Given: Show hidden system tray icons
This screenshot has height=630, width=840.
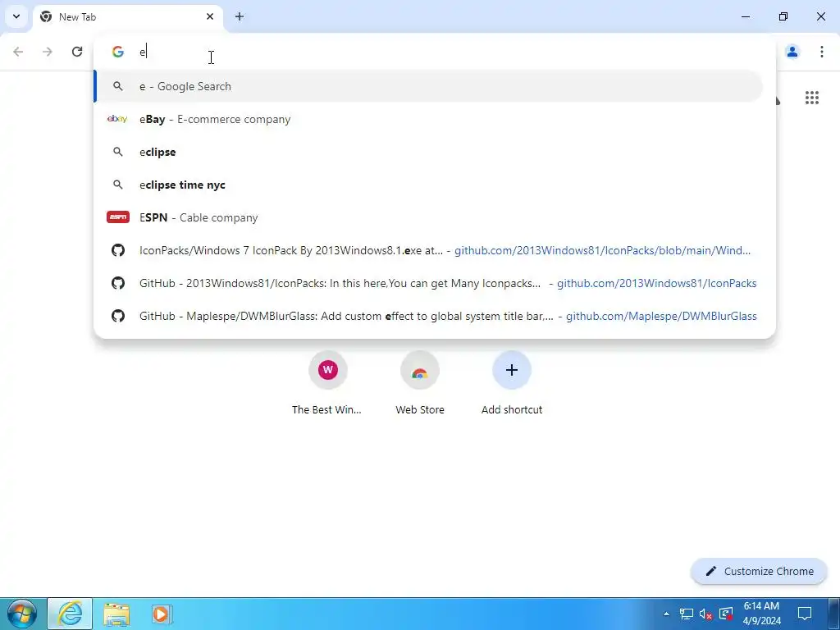Looking at the screenshot, I should pyautogui.click(x=666, y=614).
